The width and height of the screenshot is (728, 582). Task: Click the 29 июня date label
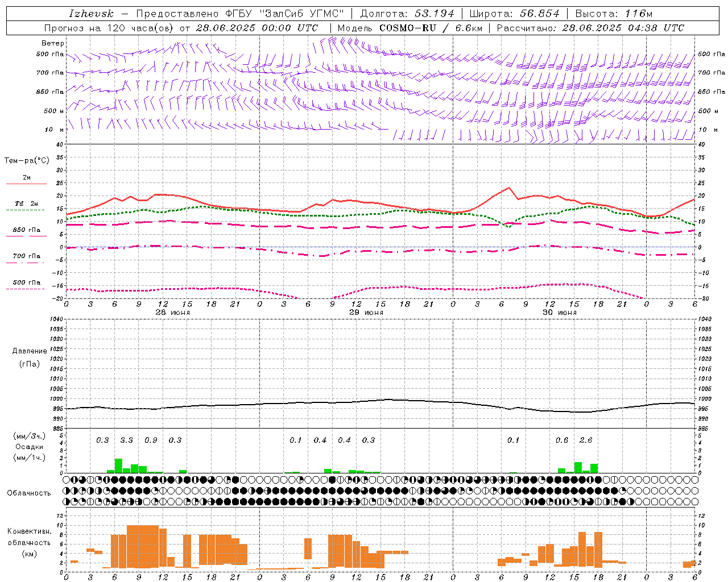(x=366, y=313)
